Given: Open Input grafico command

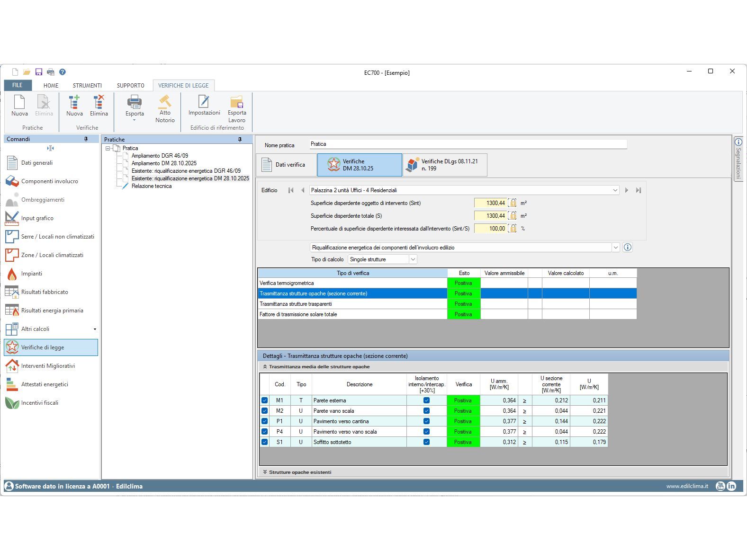Looking at the screenshot, I should [x=51, y=218].
